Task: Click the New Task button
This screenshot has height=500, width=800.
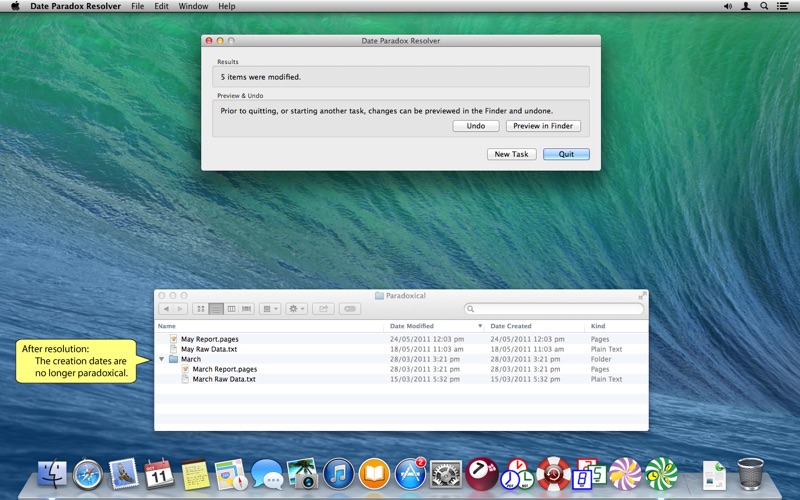Action: click(511, 154)
